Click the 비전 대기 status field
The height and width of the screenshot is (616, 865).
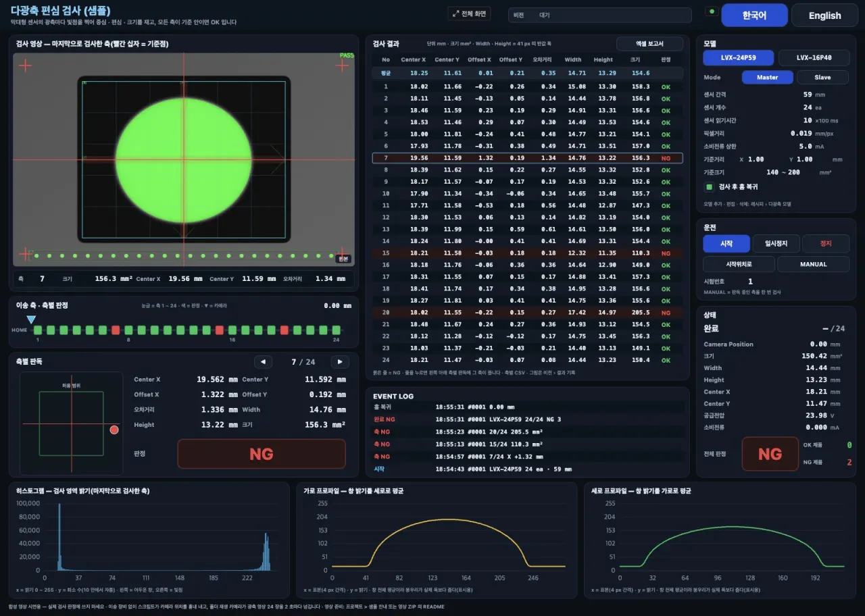(x=600, y=15)
